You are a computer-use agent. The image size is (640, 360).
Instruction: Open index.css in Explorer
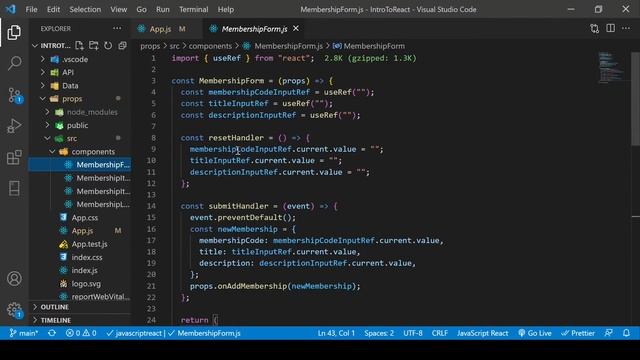click(x=80, y=257)
